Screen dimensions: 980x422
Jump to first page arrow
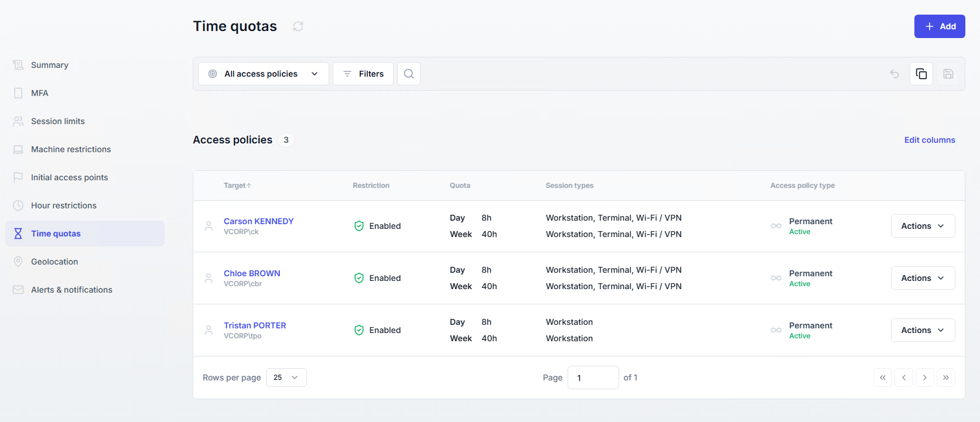882,378
